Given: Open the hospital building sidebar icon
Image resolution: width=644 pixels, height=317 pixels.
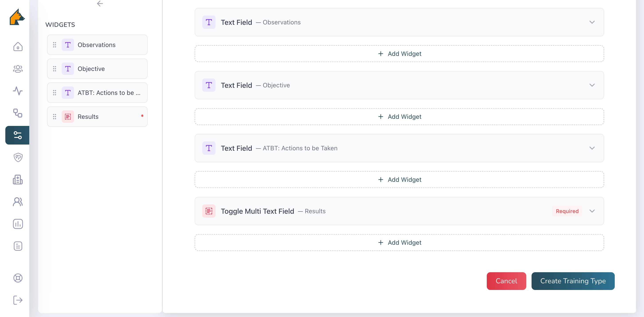Looking at the screenshot, I should coord(18,180).
